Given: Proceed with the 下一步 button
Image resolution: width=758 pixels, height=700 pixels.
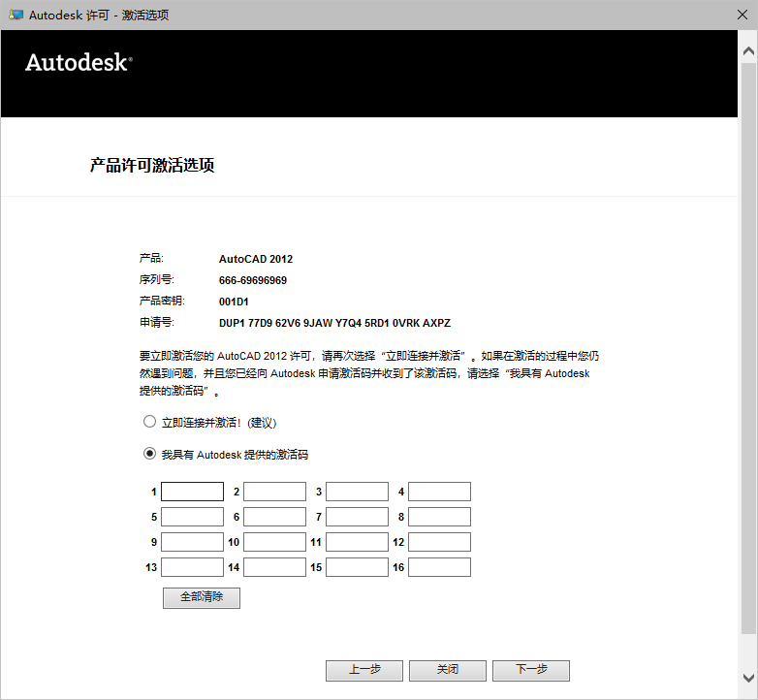Looking at the screenshot, I should click(531, 671).
